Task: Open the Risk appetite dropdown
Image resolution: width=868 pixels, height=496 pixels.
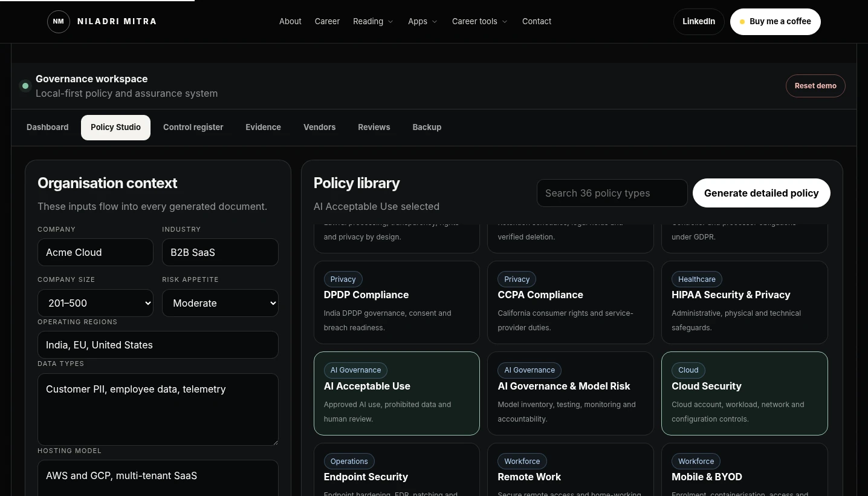Action: pyautogui.click(x=220, y=303)
